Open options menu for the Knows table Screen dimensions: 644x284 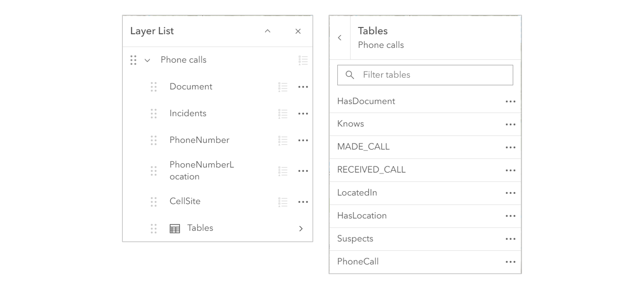pos(511,124)
